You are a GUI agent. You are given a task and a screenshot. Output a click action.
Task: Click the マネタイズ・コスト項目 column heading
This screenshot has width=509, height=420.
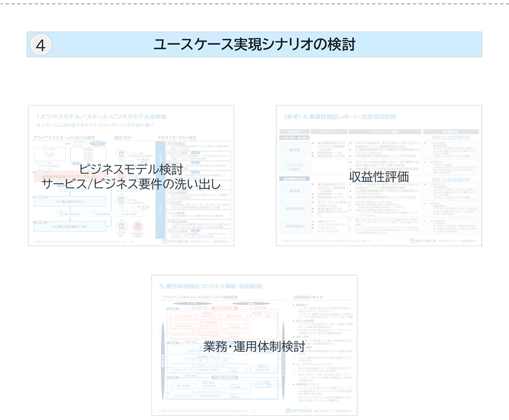click(x=177, y=138)
